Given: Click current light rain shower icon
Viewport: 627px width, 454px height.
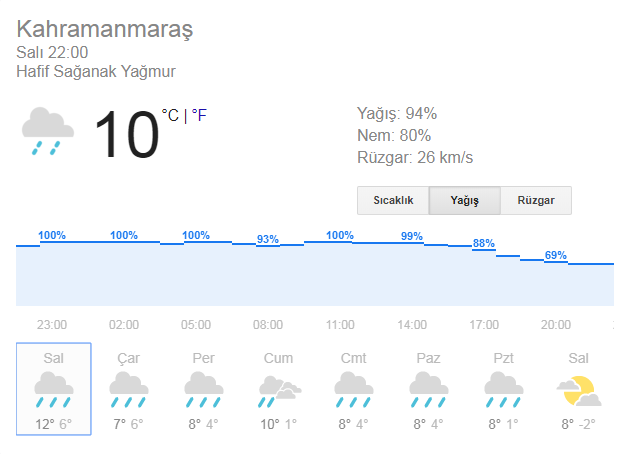Looking at the screenshot, I should tap(48, 131).
